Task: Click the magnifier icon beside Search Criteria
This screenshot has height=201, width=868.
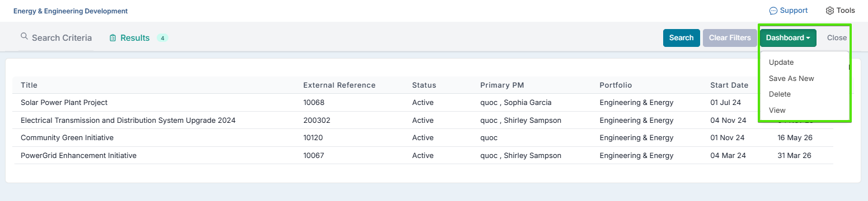Action: pyautogui.click(x=24, y=36)
